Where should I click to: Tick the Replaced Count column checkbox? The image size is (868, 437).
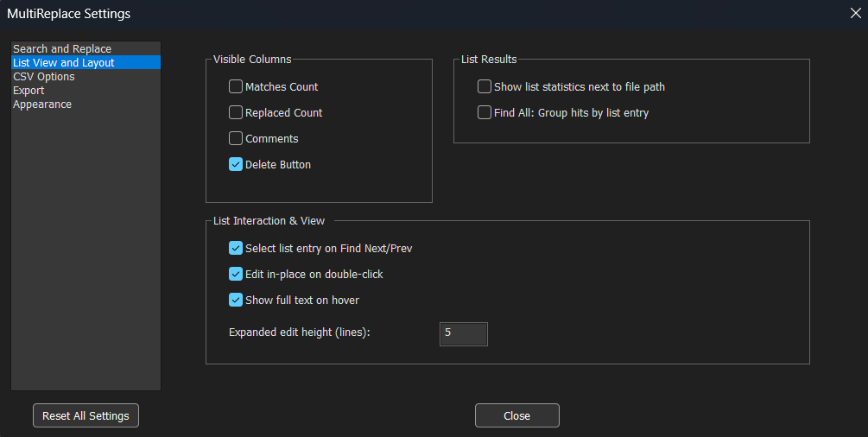pyautogui.click(x=236, y=113)
